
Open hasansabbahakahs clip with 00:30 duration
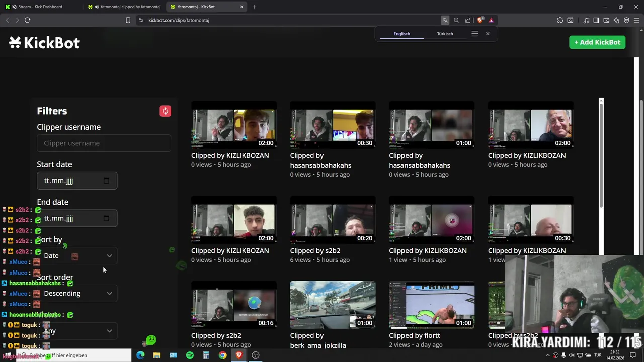tap(333, 126)
